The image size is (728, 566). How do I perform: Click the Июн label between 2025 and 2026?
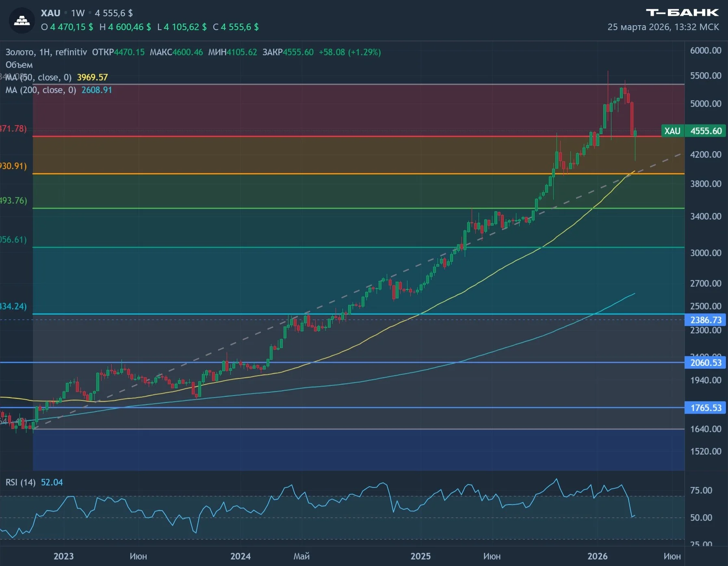(x=492, y=556)
